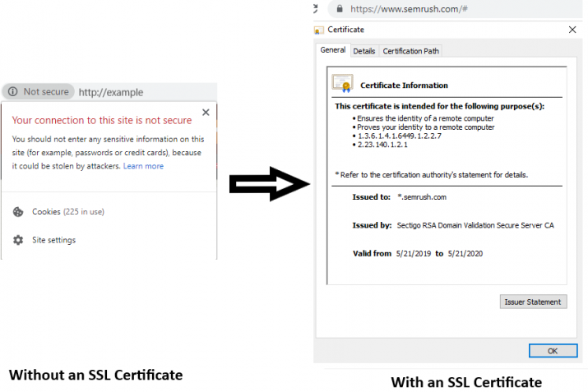The image size is (588, 392).
Task: Click the padlock icon beside semrush URL
Action: [340, 8]
